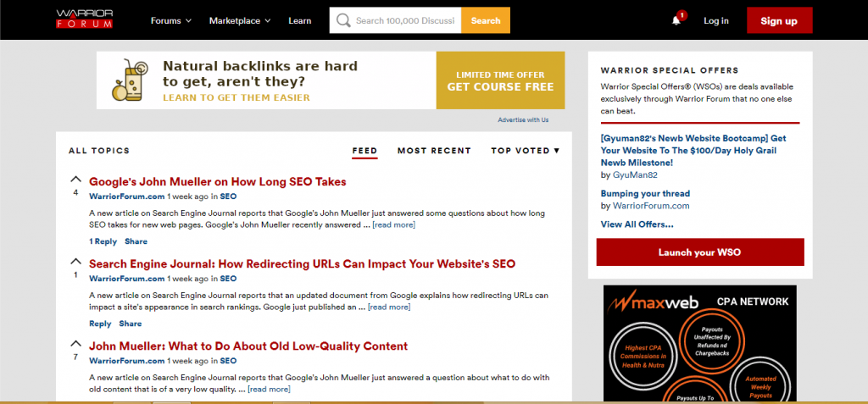Upvote the Google's John Mueller SEO topic
868x404 pixels.
click(75, 180)
